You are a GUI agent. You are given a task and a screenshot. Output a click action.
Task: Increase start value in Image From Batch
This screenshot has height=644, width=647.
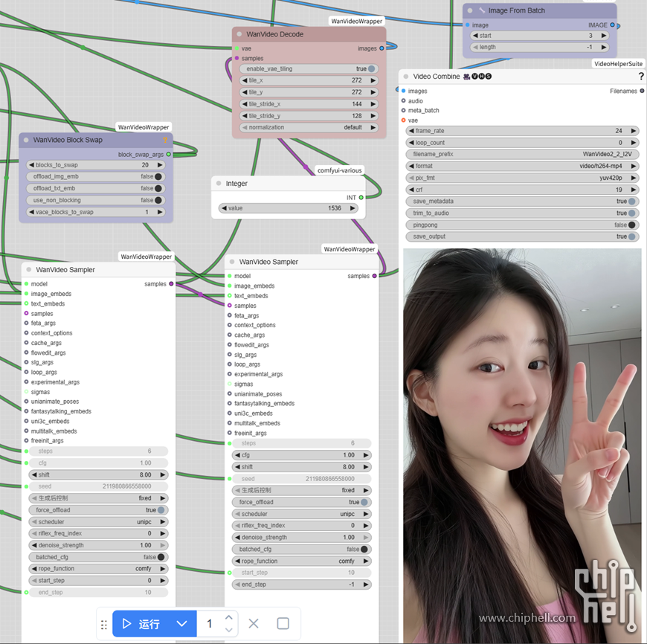click(604, 36)
